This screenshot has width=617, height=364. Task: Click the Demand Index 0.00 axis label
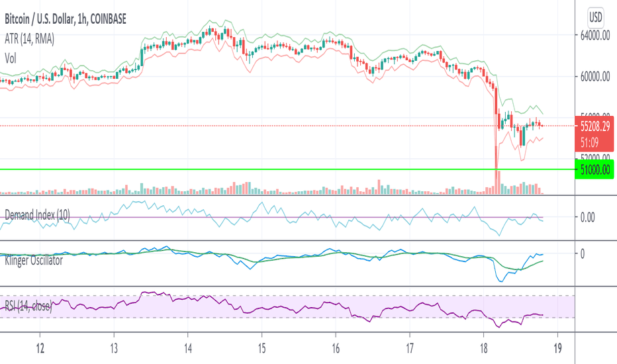pyautogui.click(x=587, y=217)
